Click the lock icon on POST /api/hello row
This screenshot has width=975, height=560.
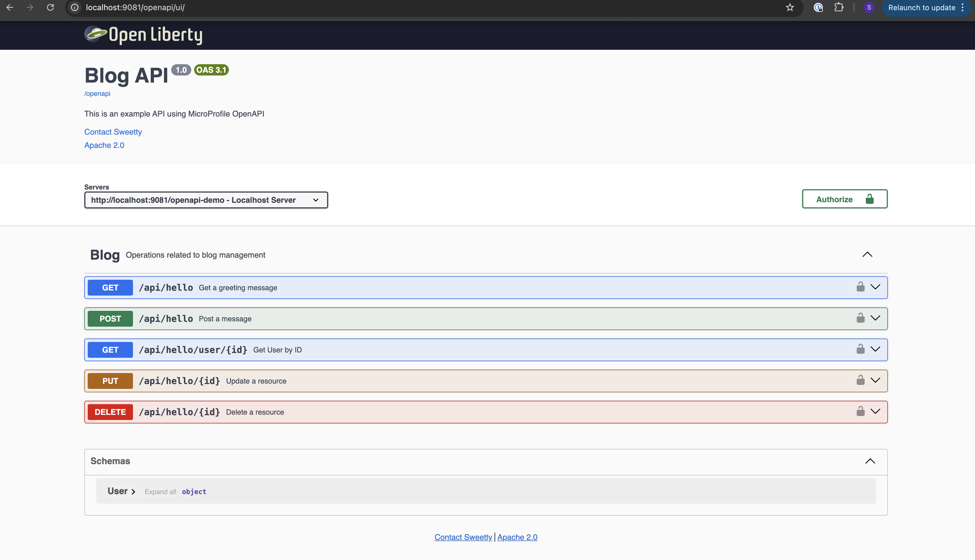tap(860, 318)
